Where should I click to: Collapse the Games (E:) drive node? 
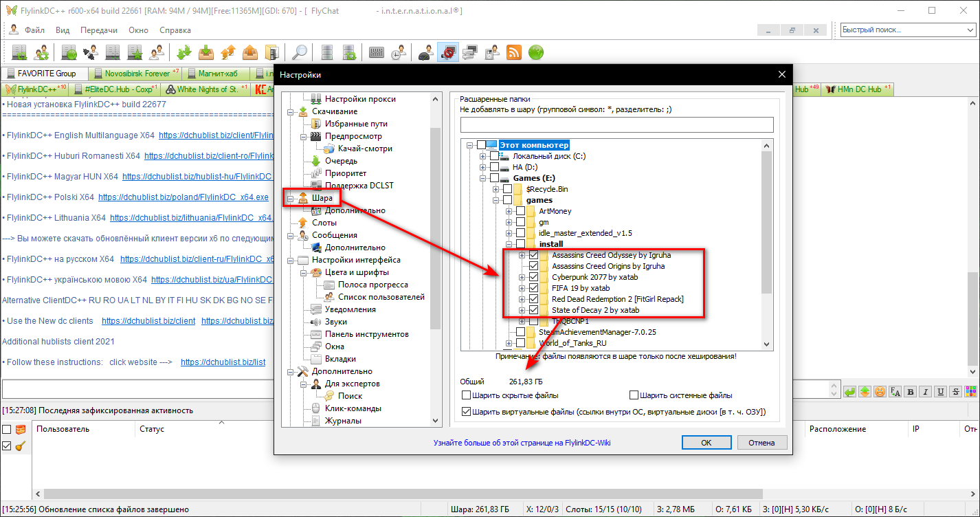[x=483, y=178]
